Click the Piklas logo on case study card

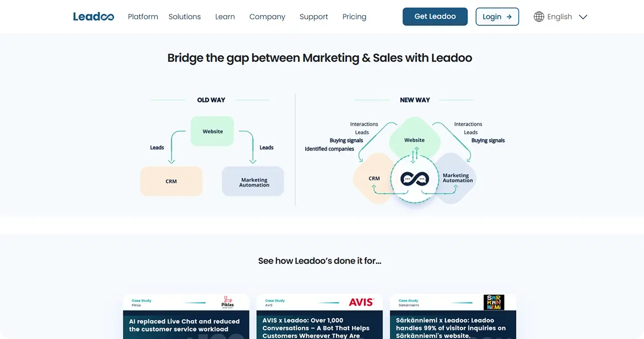tap(228, 302)
